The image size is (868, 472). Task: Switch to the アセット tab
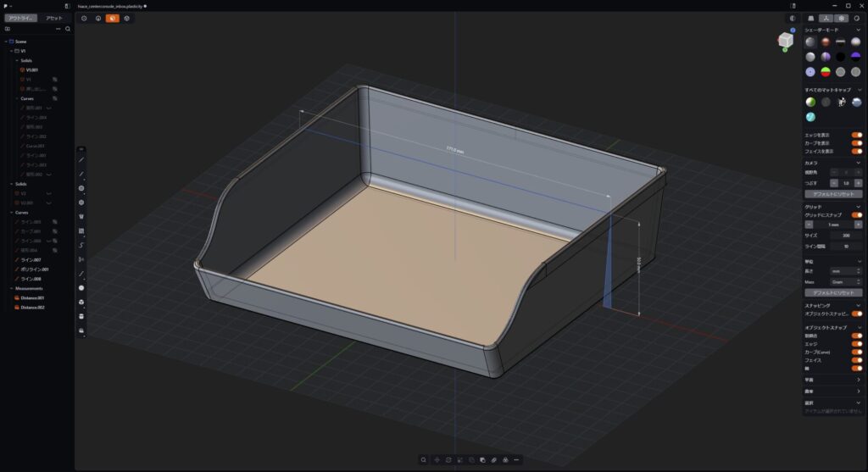[x=53, y=18]
